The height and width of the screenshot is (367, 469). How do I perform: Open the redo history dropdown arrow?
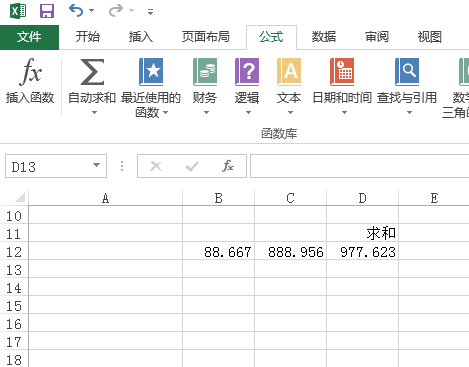pos(132,11)
